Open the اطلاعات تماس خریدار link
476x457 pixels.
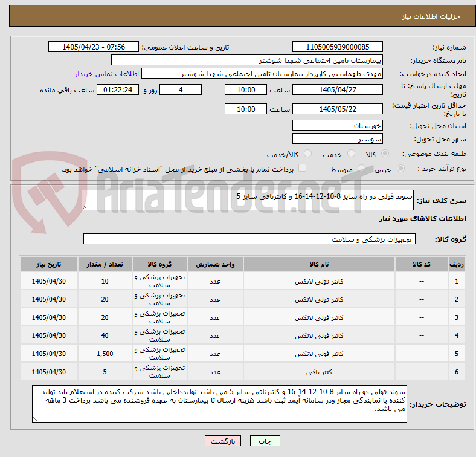coord(107,74)
